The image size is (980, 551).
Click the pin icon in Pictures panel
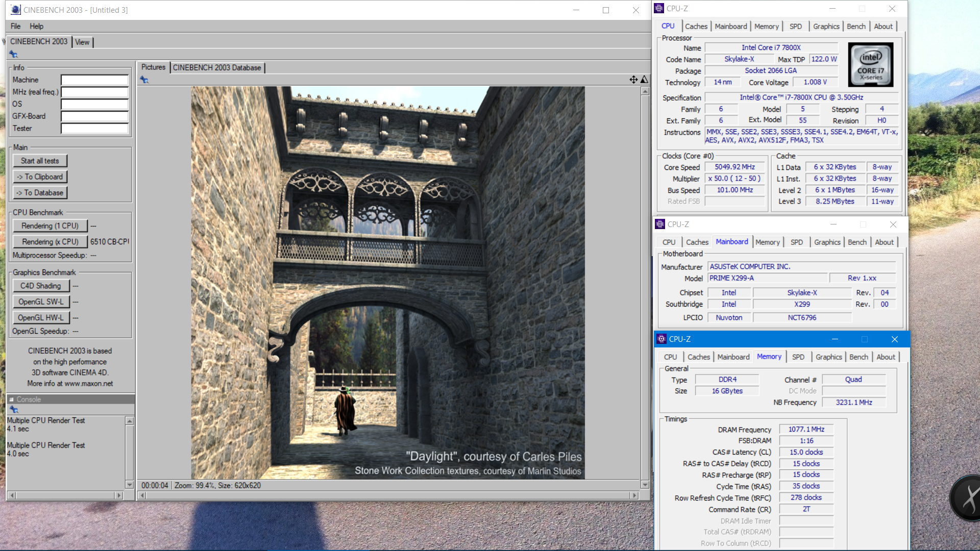coord(144,80)
